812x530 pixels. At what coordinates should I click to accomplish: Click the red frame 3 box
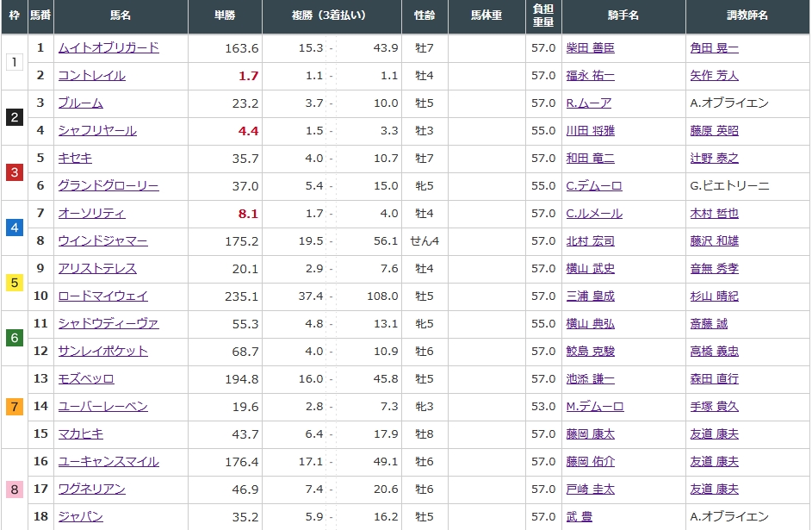click(14, 172)
